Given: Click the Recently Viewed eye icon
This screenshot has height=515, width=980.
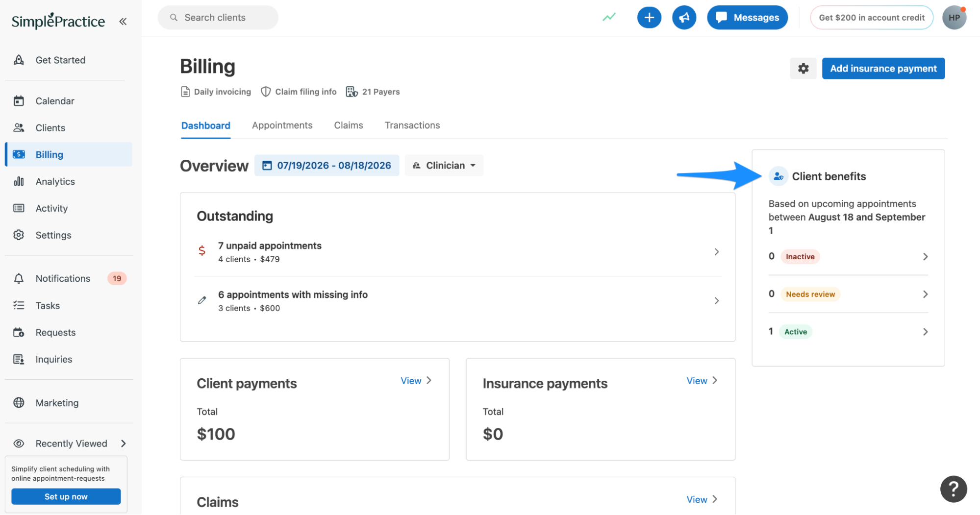Looking at the screenshot, I should pos(19,443).
